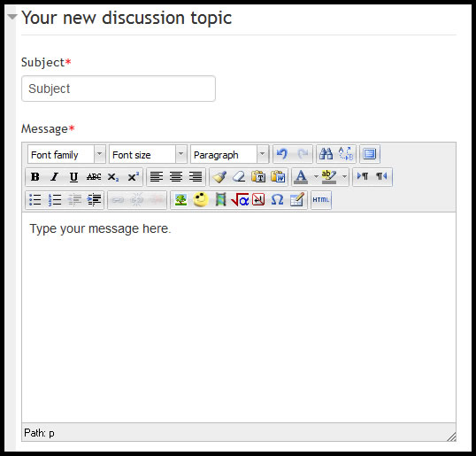Screen dimensions: 476x456
Task: Click the insert image icon
Action: (180, 200)
